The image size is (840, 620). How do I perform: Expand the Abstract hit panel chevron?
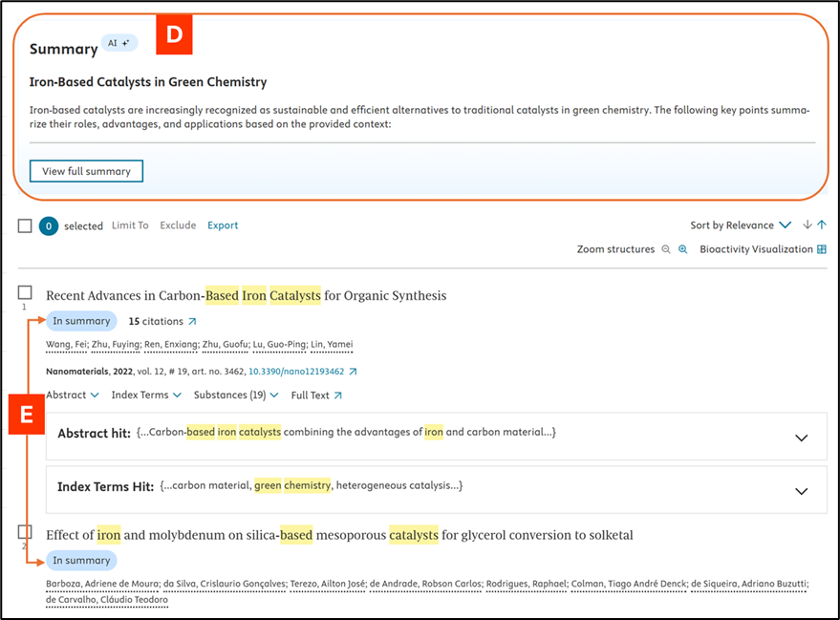click(x=802, y=438)
